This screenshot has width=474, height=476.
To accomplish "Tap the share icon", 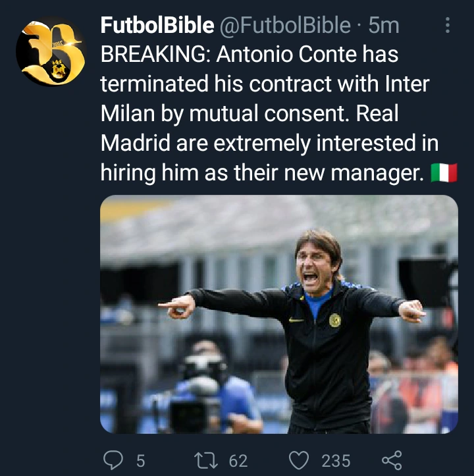I will [392, 460].
